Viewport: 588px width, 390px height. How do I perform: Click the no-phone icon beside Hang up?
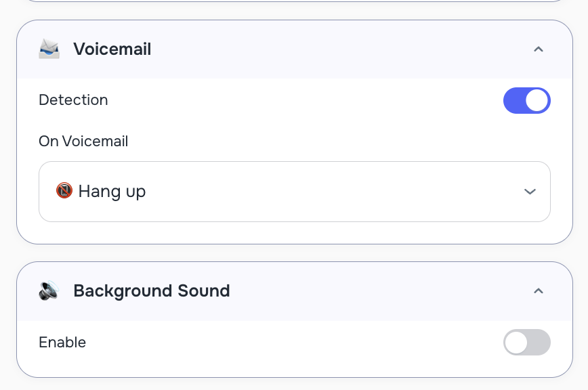64,191
